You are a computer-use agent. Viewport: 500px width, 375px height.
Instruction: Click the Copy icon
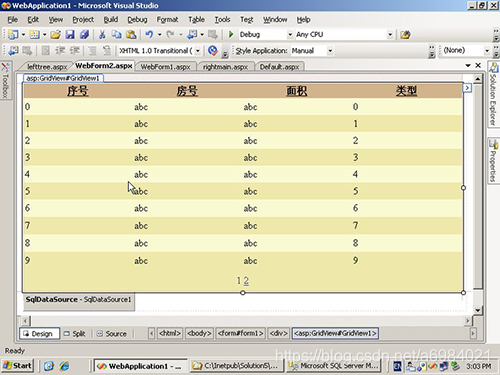(x=116, y=34)
